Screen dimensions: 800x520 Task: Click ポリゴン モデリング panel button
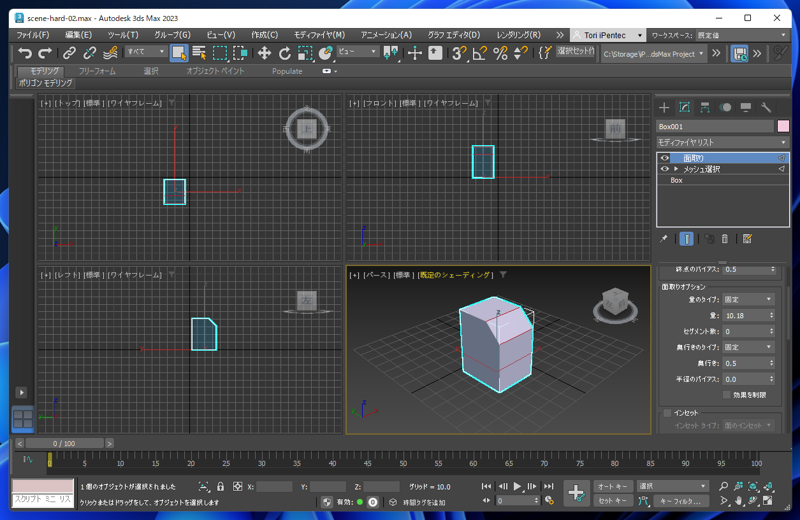click(45, 83)
